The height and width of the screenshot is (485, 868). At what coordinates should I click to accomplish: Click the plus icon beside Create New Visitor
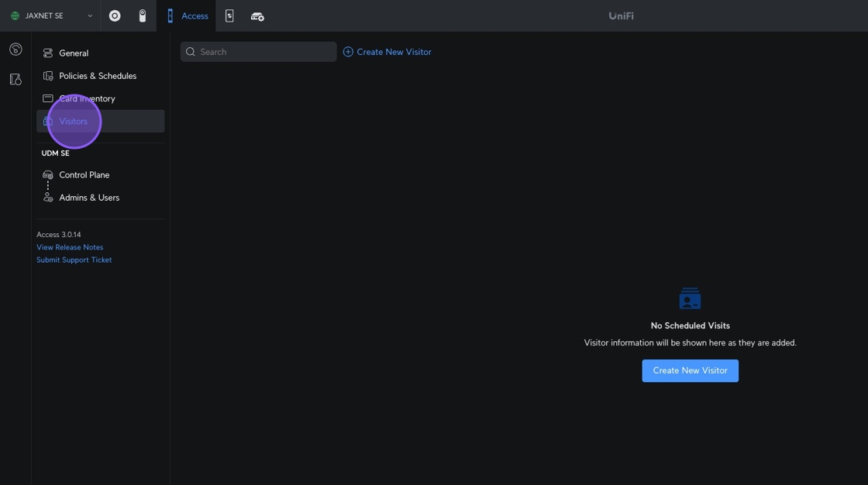coord(348,52)
